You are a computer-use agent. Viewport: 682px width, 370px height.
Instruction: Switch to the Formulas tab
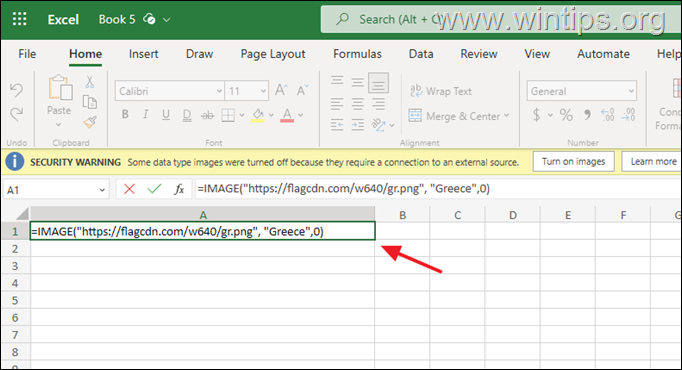(357, 54)
